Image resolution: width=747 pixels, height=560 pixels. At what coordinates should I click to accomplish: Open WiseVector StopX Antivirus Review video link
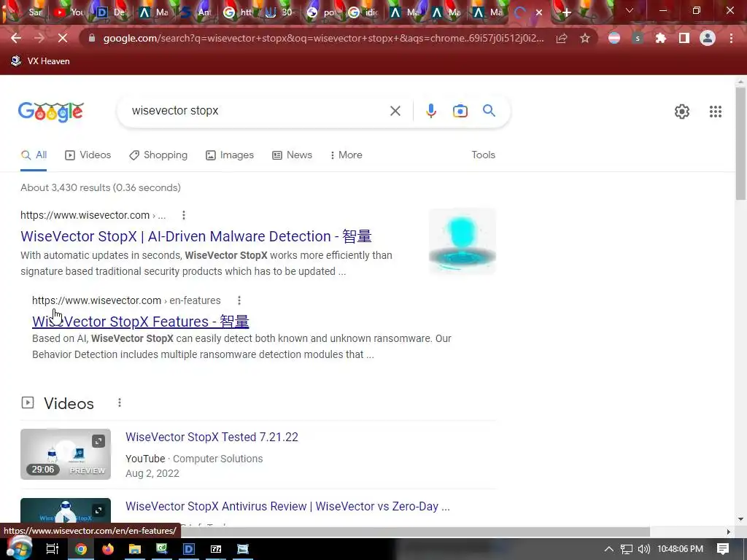[287, 506]
